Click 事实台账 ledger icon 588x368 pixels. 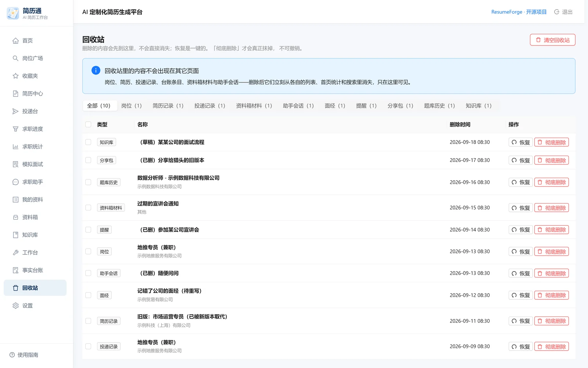(15, 270)
